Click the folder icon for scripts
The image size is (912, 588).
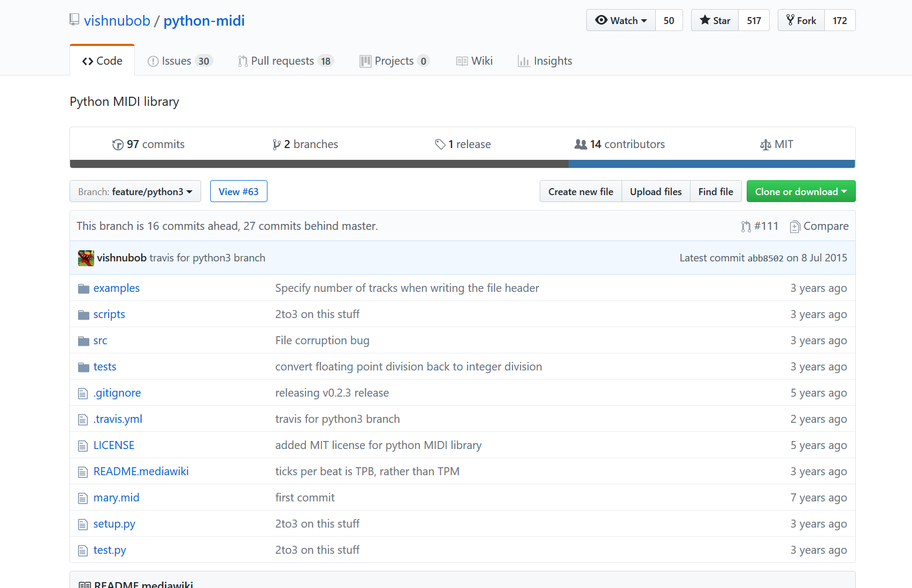(x=83, y=315)
